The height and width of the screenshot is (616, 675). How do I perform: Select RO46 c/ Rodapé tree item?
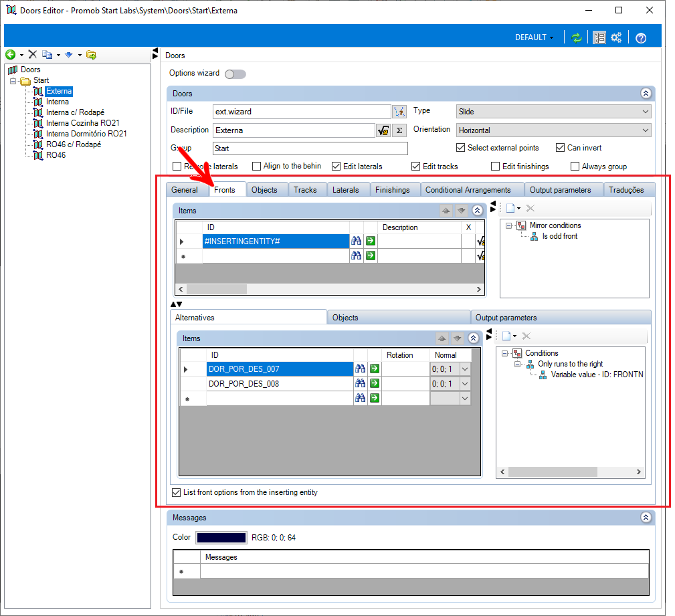(74, 144)
